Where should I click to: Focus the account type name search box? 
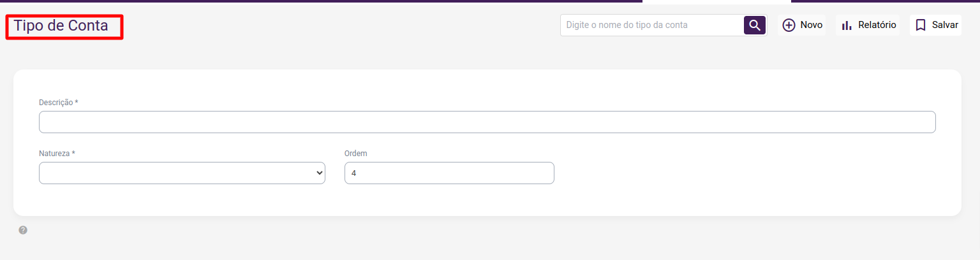click(652, 25)
